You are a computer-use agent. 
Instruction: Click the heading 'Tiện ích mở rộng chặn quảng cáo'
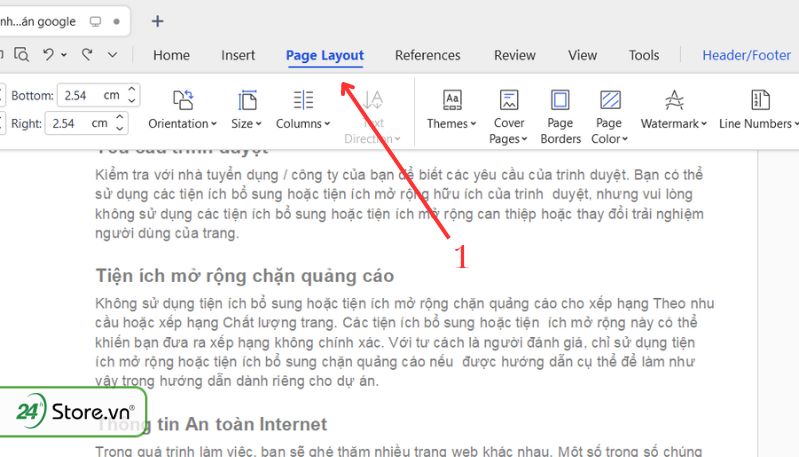(245, 276)
